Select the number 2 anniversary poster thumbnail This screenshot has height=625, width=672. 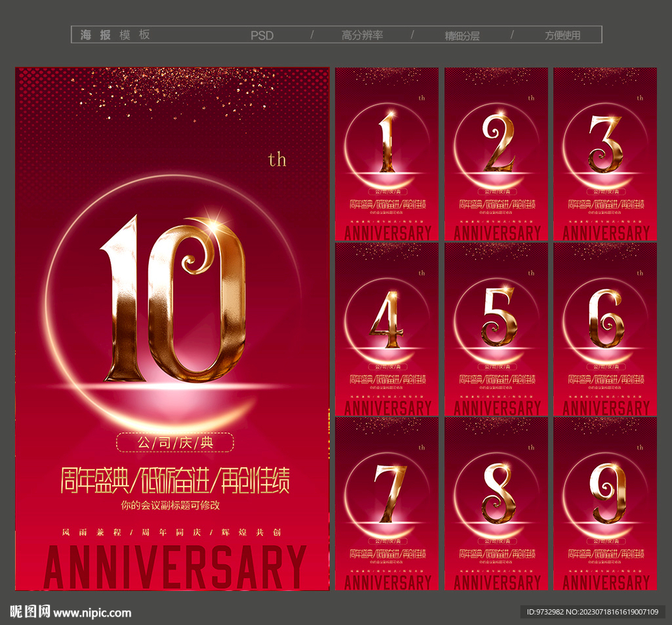(496, 154)
